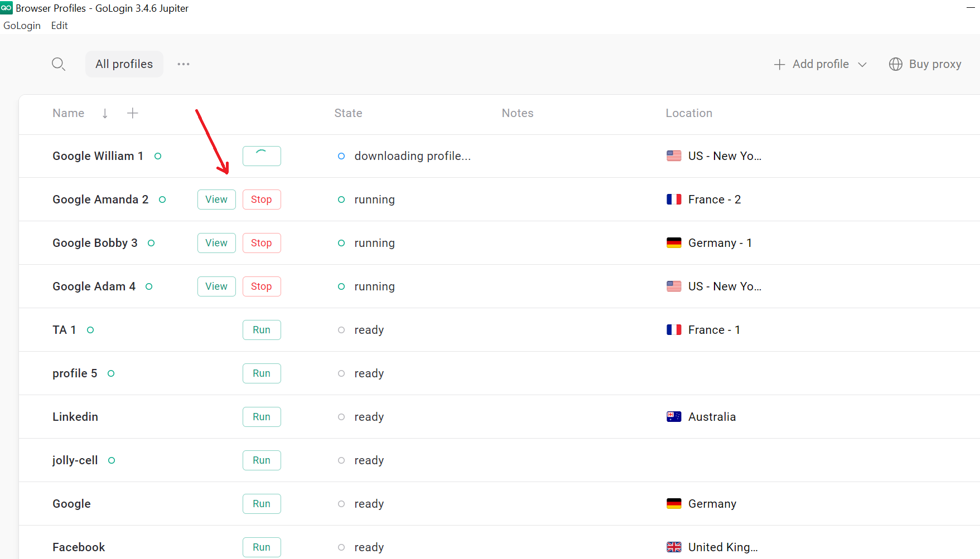Run the Google profile

[262, 504]
